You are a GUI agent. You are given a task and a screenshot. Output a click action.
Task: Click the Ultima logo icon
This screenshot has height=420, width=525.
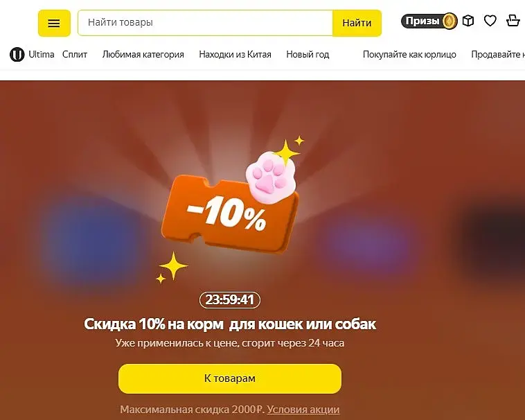click(17, 54)
